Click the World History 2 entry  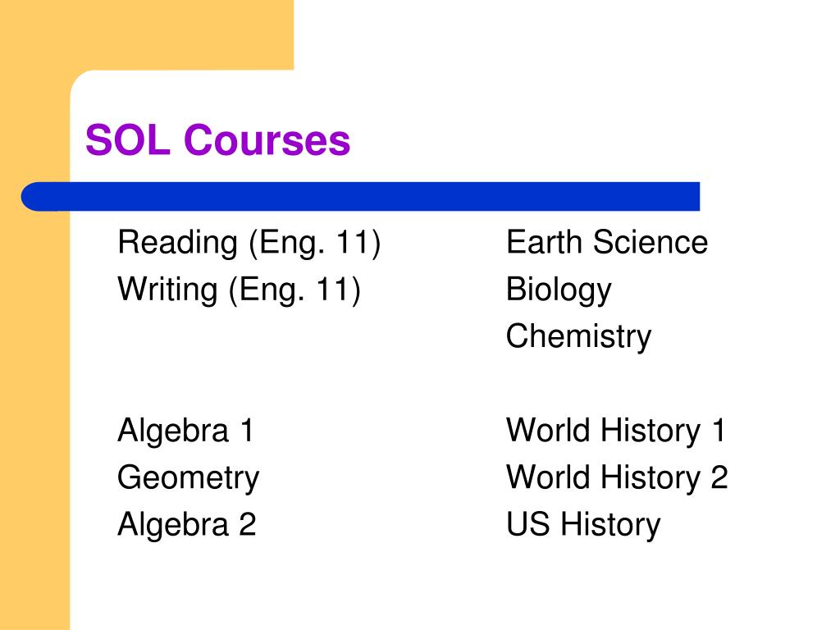point(617,478)
